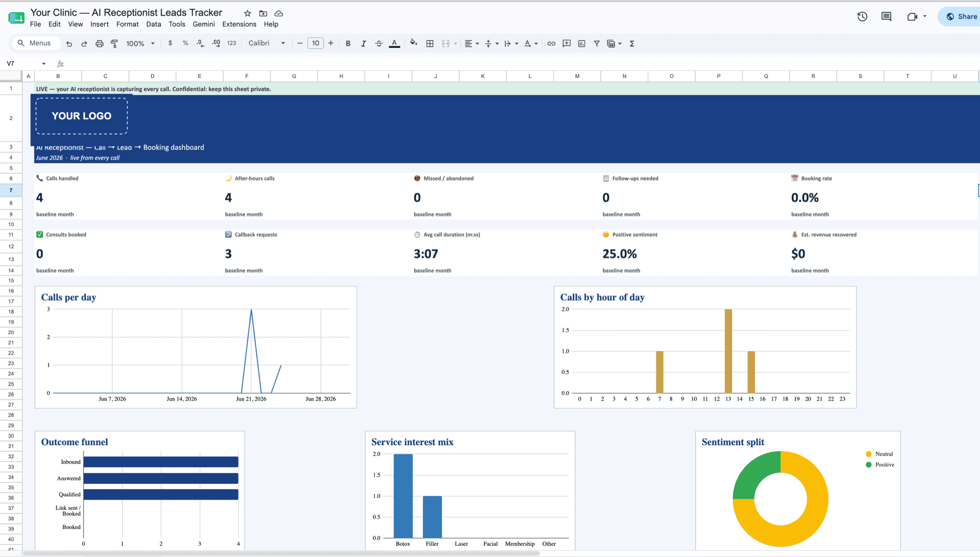
Task: Open the Extensions menu
Action: tap(239, 24)
